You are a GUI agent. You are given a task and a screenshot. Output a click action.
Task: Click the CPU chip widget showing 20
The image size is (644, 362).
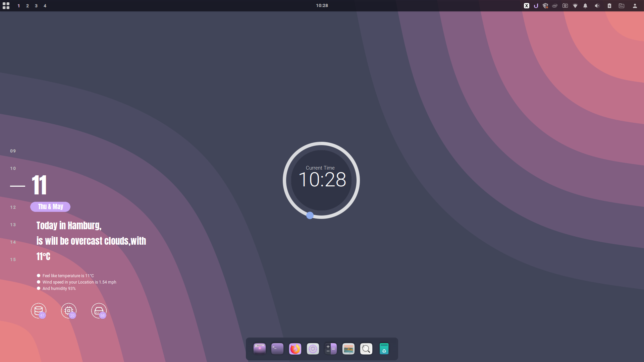[x=69, y=311]
